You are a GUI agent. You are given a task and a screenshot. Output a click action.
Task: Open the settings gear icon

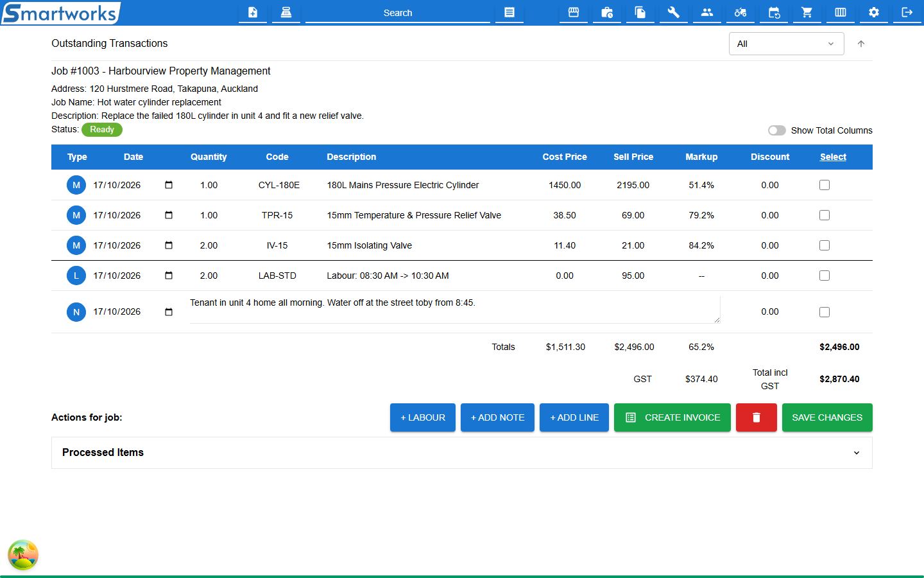[x=874, y=12]
